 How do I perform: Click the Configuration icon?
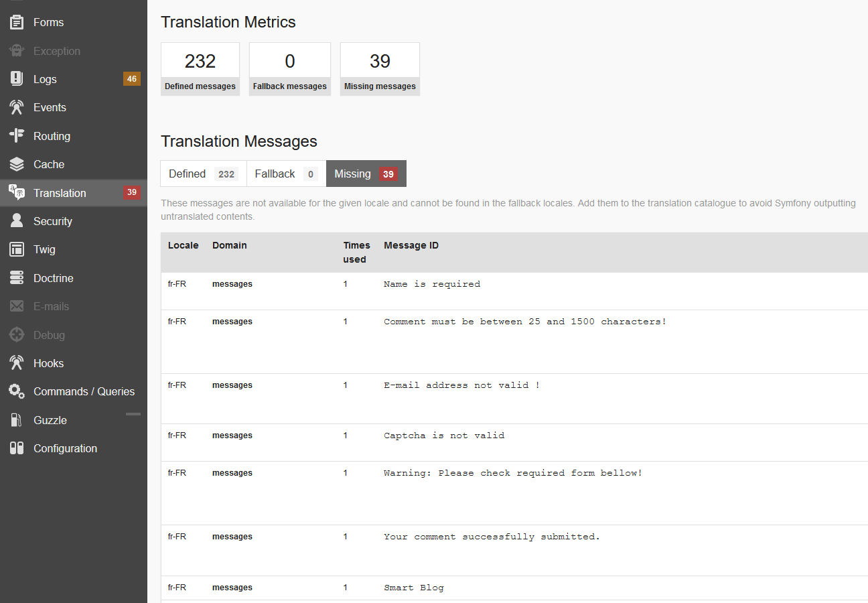pos(17,448)
